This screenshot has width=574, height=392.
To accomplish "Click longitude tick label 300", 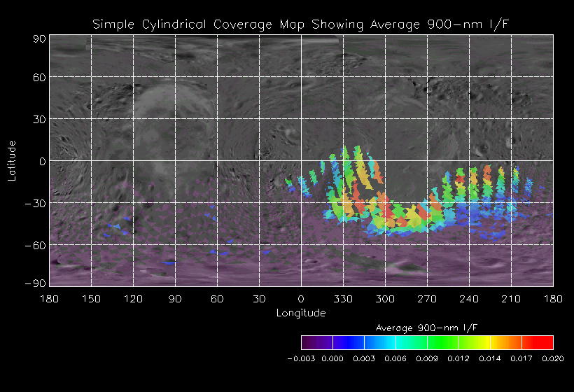I will [385, 299].
